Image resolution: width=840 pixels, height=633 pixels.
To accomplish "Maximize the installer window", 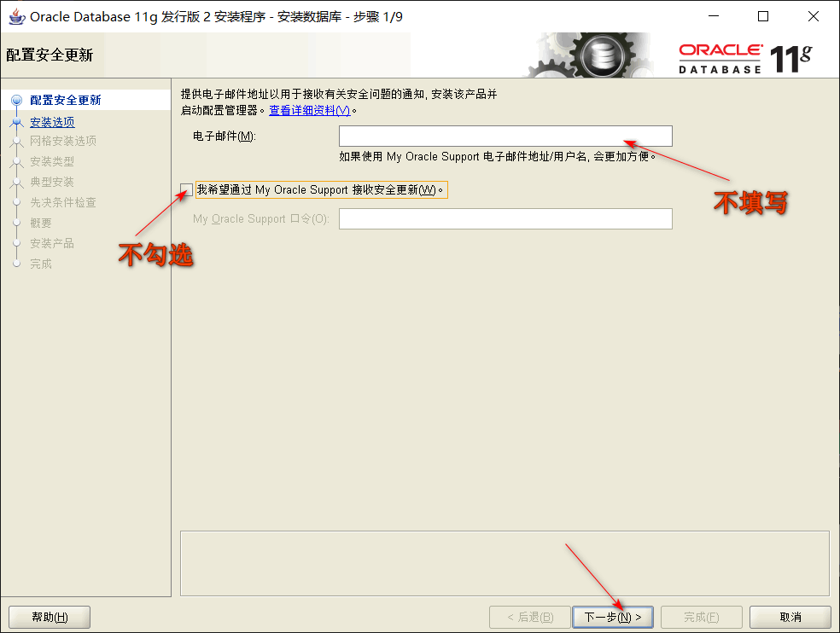I will coord(763,16).
